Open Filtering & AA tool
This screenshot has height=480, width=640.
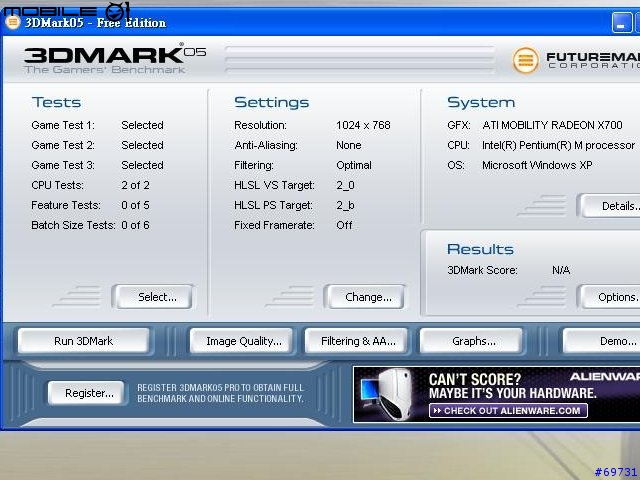point(357,341)
